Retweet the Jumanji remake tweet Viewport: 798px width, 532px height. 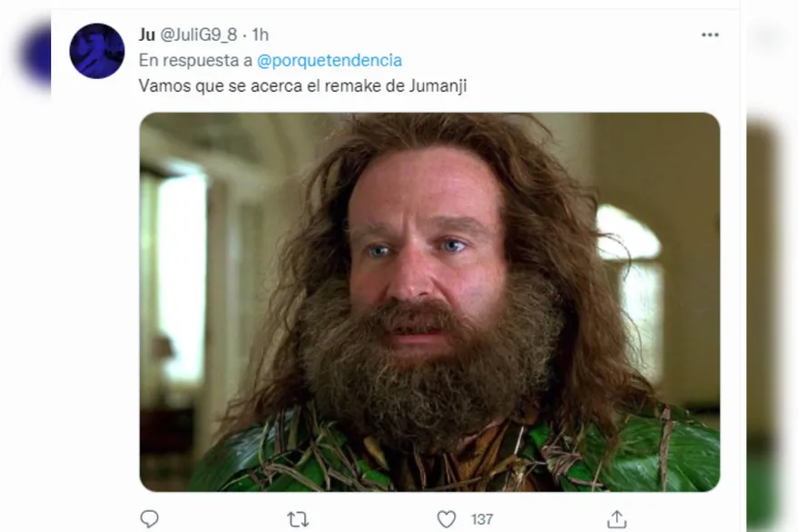298,519
